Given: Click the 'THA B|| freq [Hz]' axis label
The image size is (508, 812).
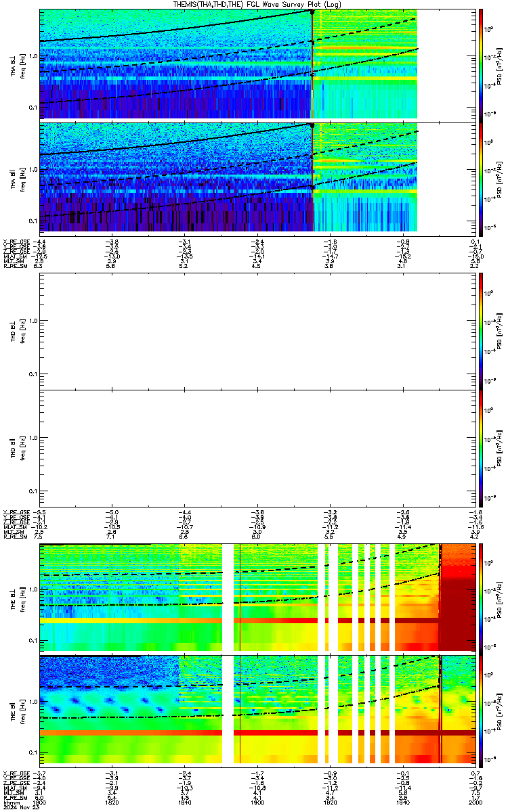Looking at the screenshot, I should coord(18,179).
